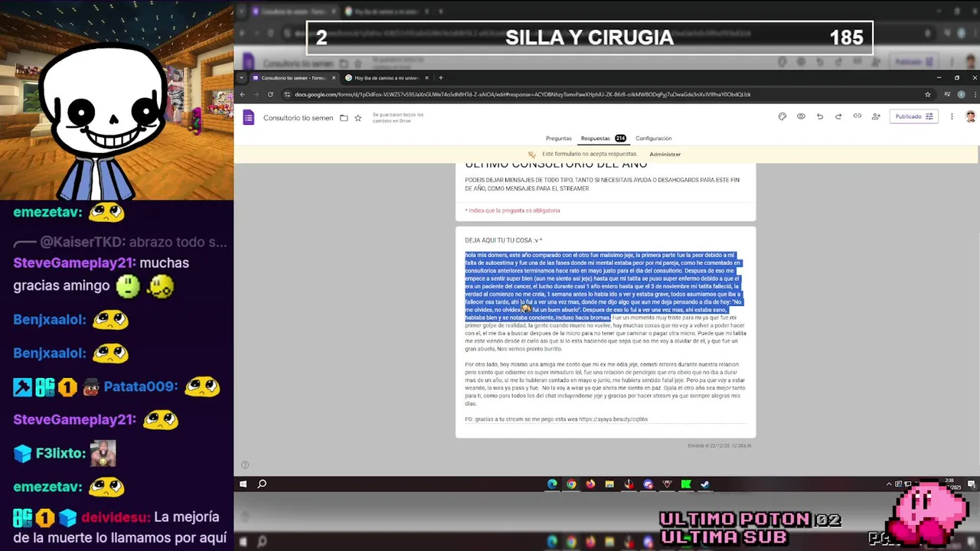Click the move-to-folder icon beside the form title

click(344, 118)
